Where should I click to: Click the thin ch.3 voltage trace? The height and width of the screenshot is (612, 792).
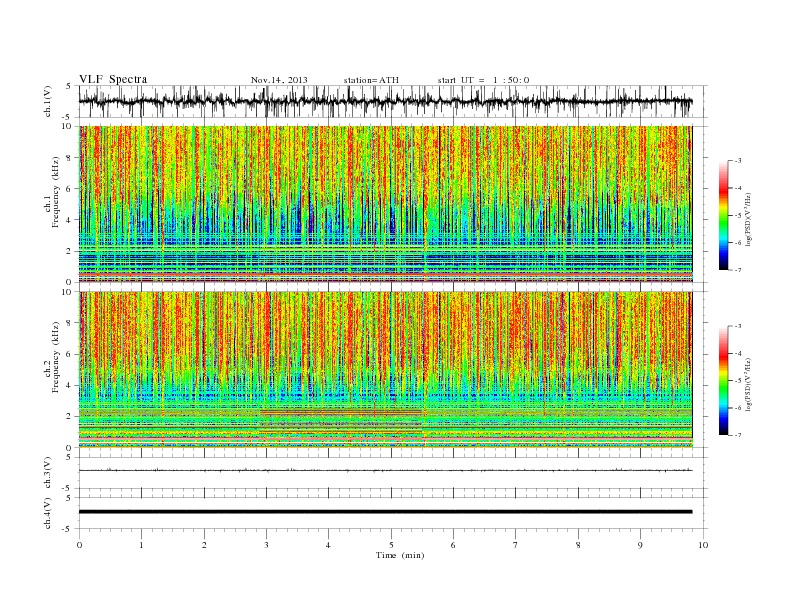(385, 471)
